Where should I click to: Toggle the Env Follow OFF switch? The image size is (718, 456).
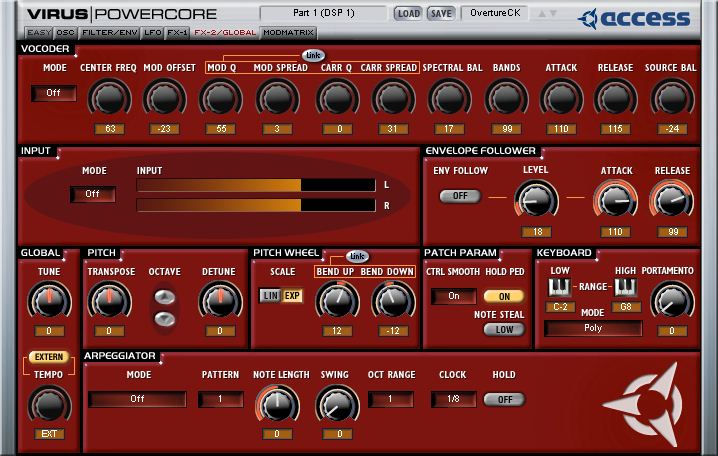click(x=460, y=196)
